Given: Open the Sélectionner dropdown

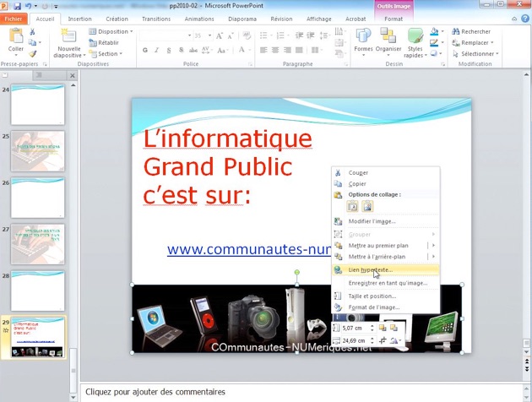Looking at the screenshot, I should (475, 53).
